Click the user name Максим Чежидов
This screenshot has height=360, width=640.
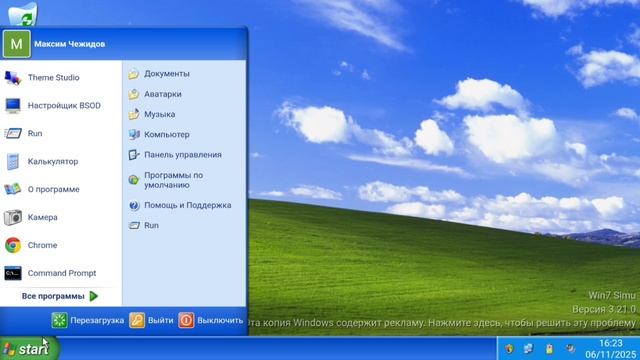pyautogui.click(x=69, y=44)
